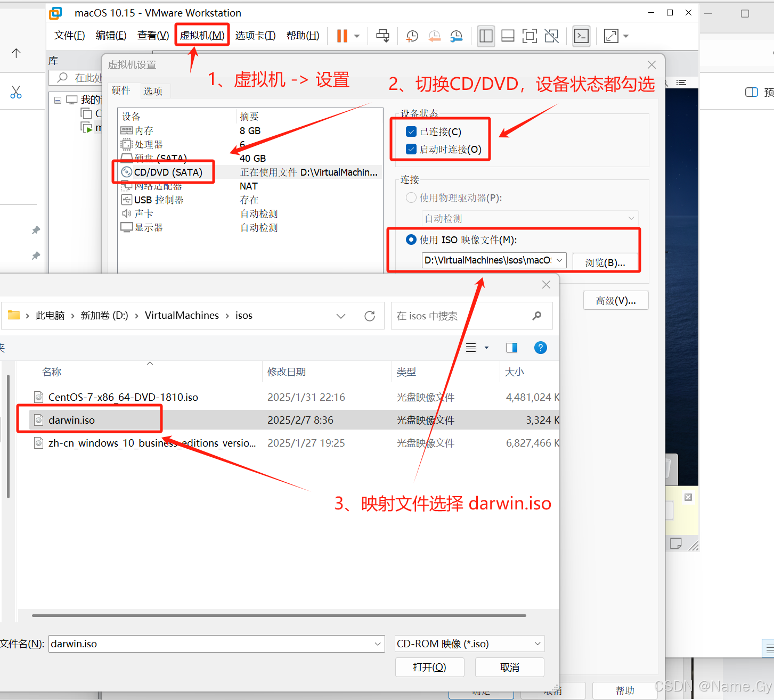Collapse the 我的计算机 library tree node
Screen dimensions: 774x700
click(58, 100)
